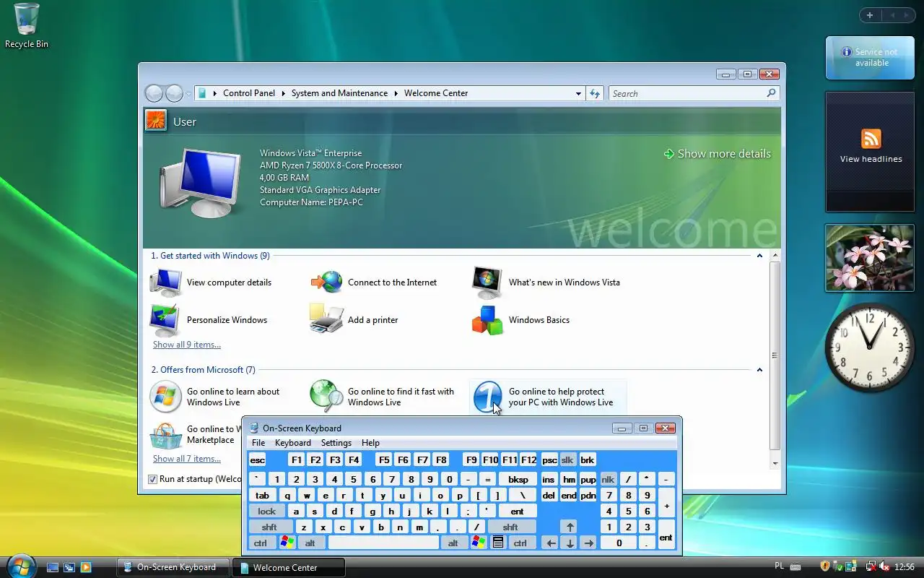Click the Back navigation arrow
The image size is (924, 578).
(x=154, y=93)
